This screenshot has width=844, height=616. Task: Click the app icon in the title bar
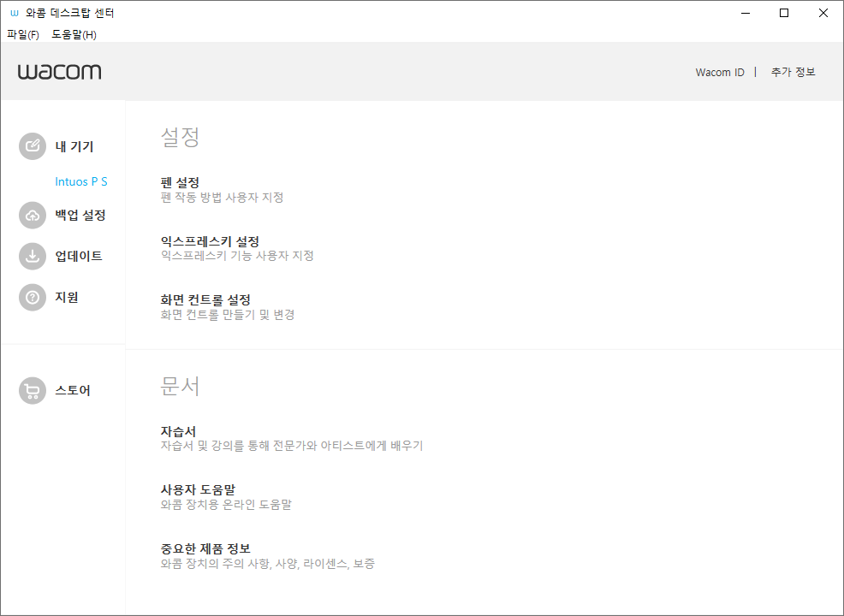click(14, 13)
